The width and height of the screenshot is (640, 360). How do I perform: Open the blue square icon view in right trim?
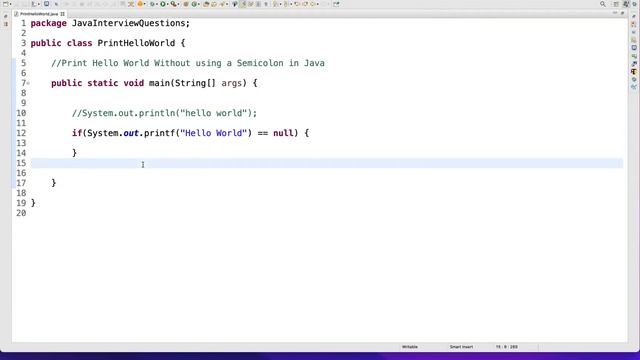click(x=634, y=48)
